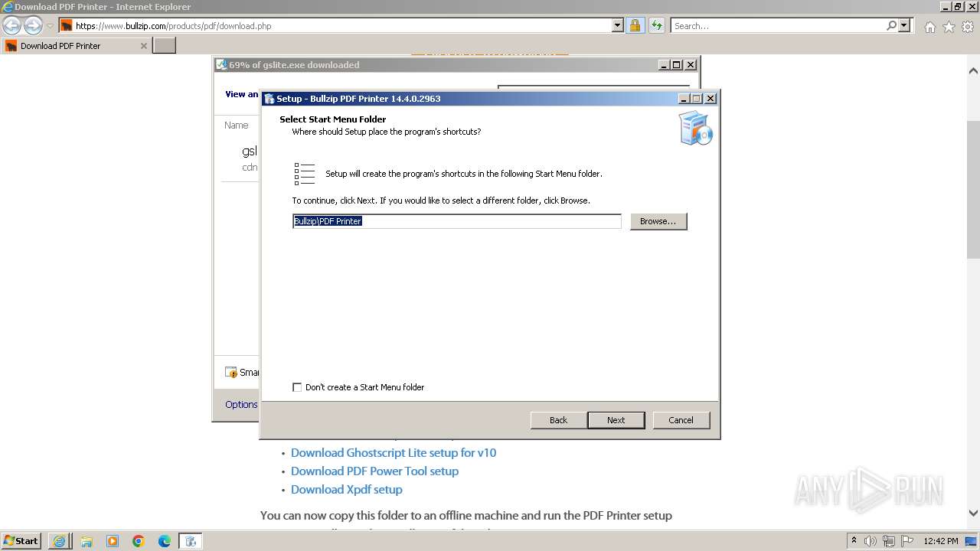
Task: Open recent pages dropdown next to forward
Action: (51, 26)
